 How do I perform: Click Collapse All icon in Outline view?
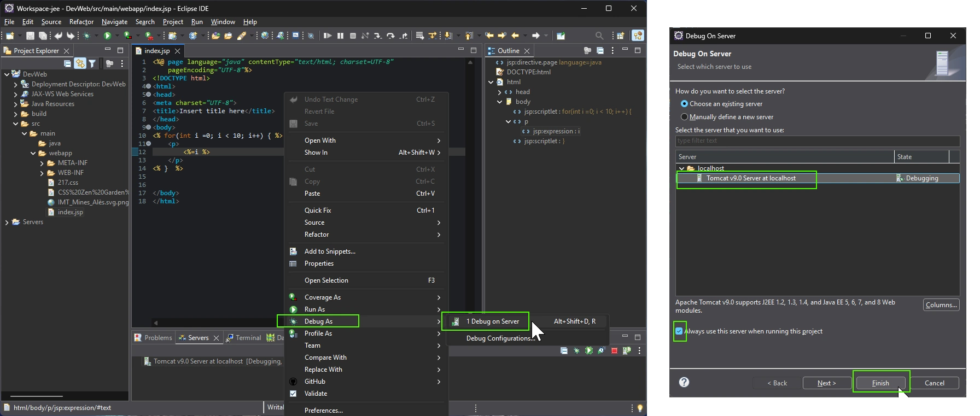click(600, 51)
